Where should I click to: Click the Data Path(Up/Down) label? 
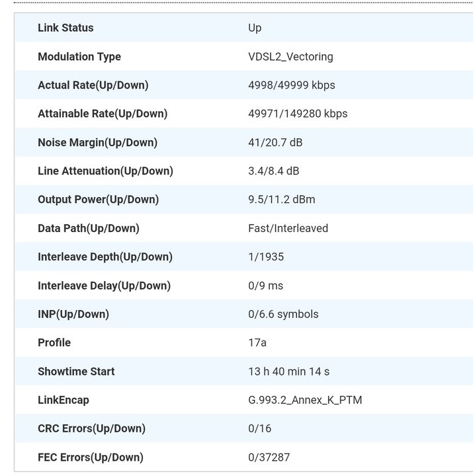click(89, 228)
